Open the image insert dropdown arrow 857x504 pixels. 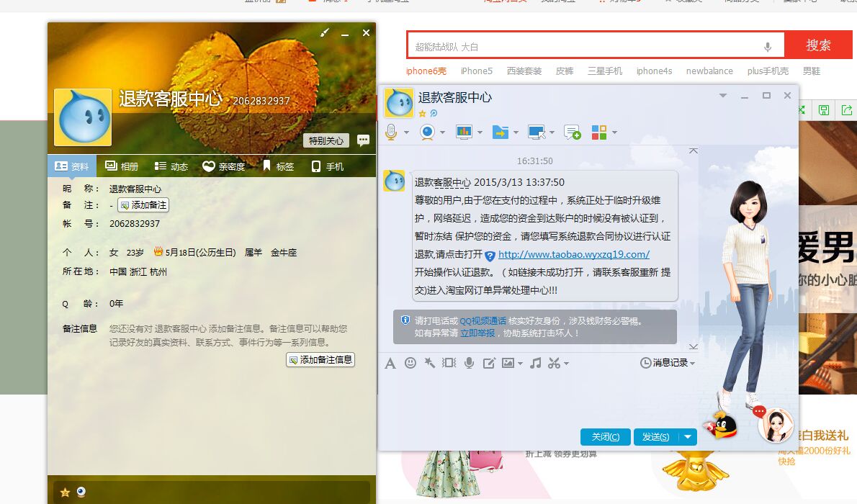pyautogui.click(x=519, y=363)
